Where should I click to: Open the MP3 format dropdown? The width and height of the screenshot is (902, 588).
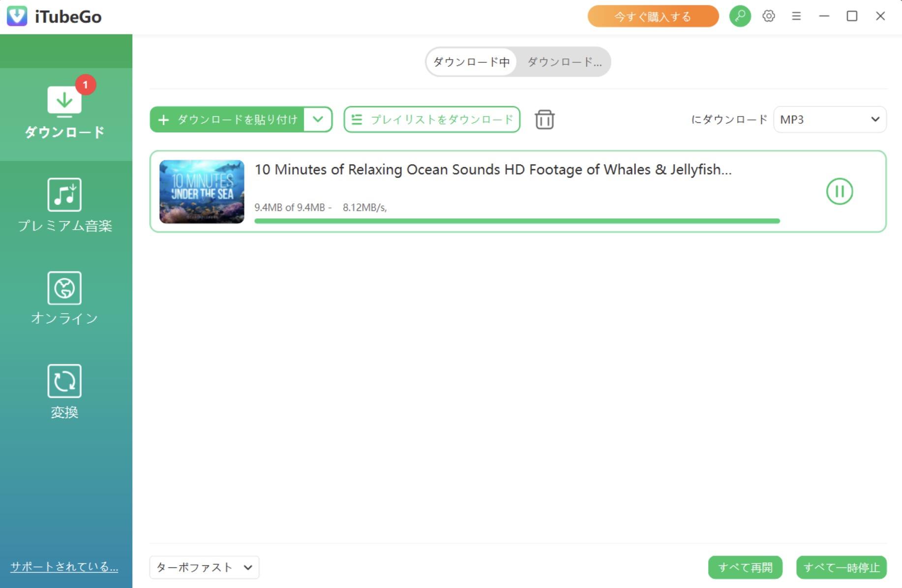[830, 119]
